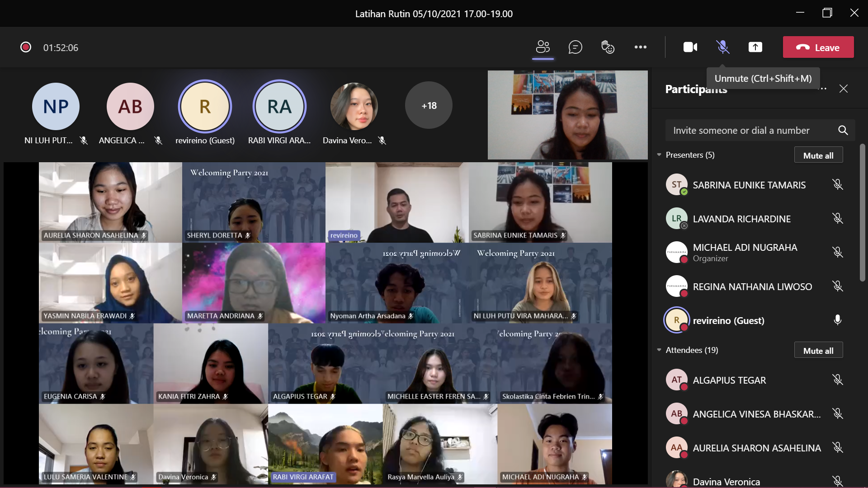Click the Share content icon
Viewport: 868px width, 488px height.
coord(755,47)
